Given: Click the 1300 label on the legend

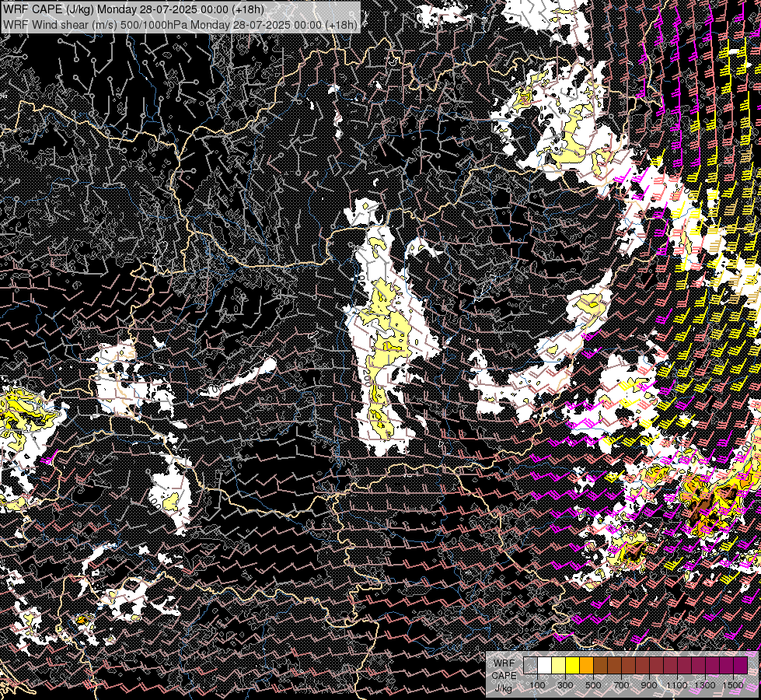Looking at the screenshot, I should (x=705, y=685).
